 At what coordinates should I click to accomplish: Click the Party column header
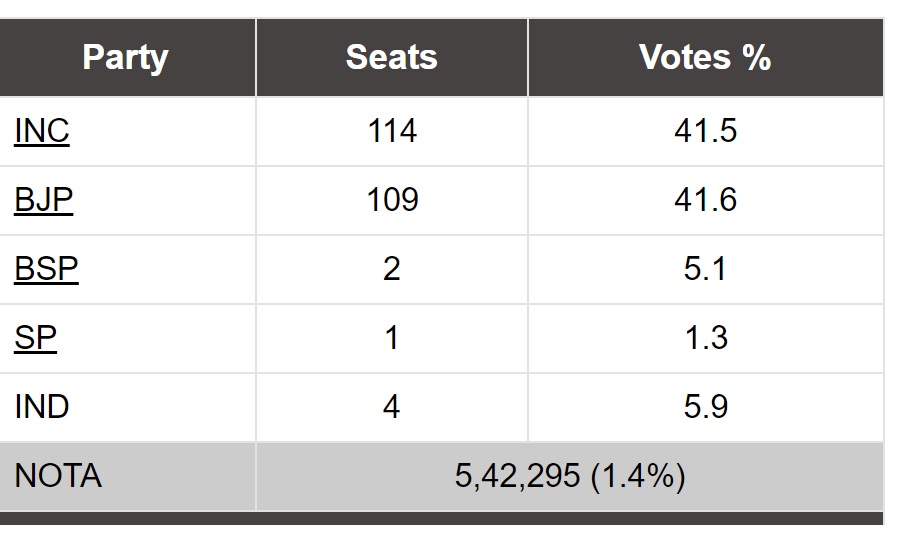125,57
